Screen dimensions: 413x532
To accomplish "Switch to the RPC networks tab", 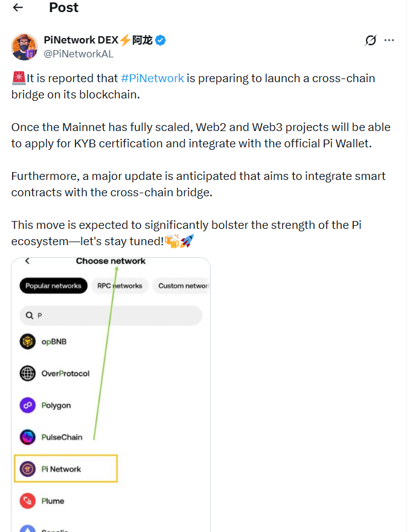I will pos(119,285).
